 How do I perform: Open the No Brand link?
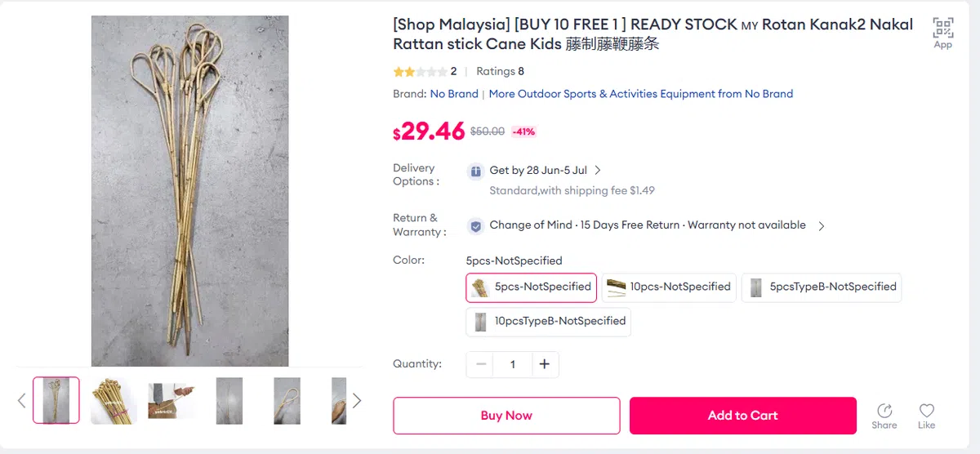point(454,94)
